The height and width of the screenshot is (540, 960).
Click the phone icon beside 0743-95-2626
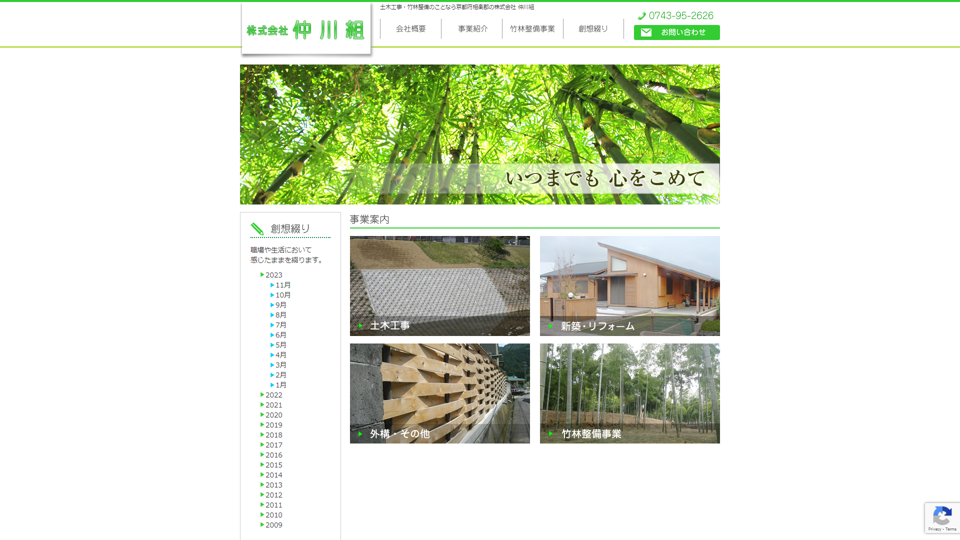(x=642, y=16)
